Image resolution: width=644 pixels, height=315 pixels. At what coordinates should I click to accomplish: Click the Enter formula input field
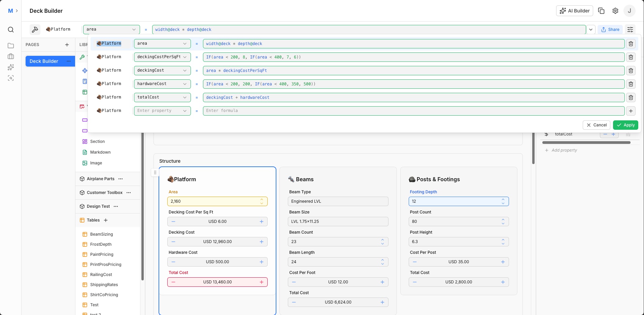(x=413, y=111)
